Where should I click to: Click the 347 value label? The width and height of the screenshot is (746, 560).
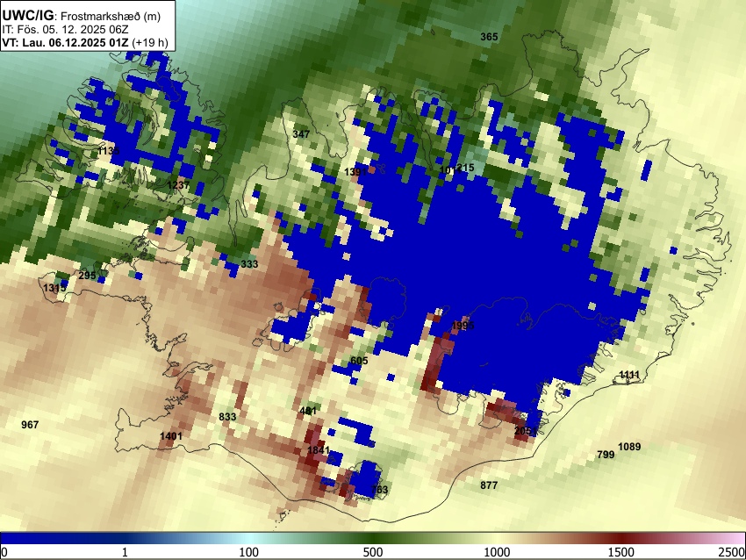tap(301, 134)
